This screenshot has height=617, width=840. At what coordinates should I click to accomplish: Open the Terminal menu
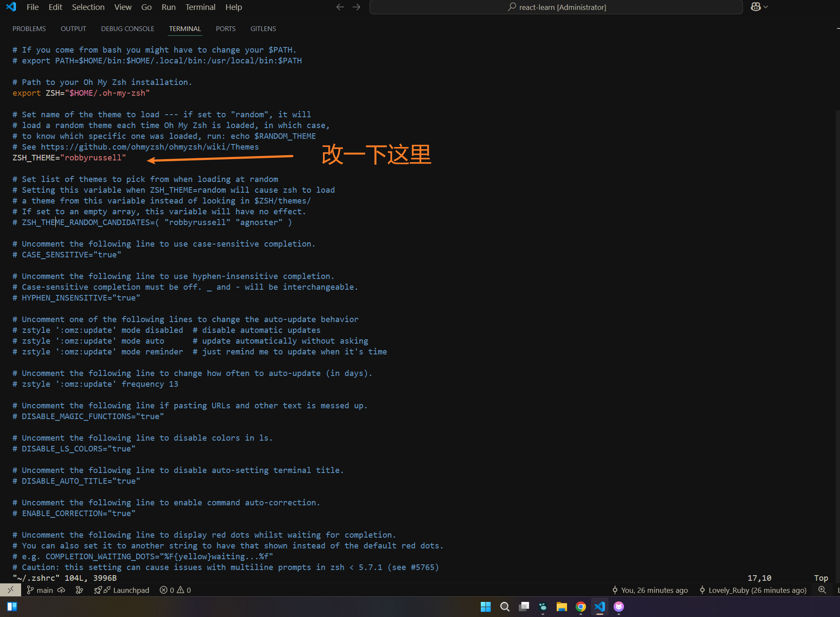[201, 7]
